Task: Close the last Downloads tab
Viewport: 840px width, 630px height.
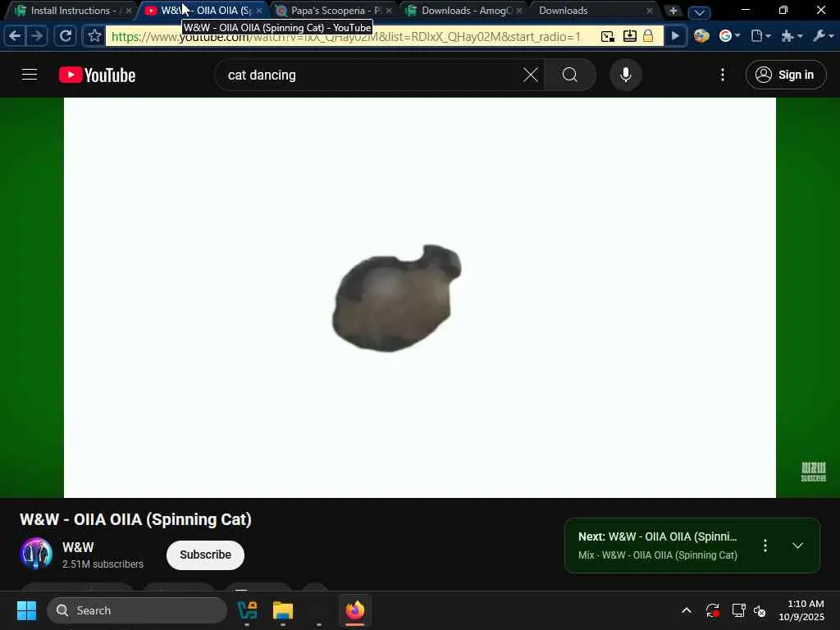Action: (x=650, y=11)
